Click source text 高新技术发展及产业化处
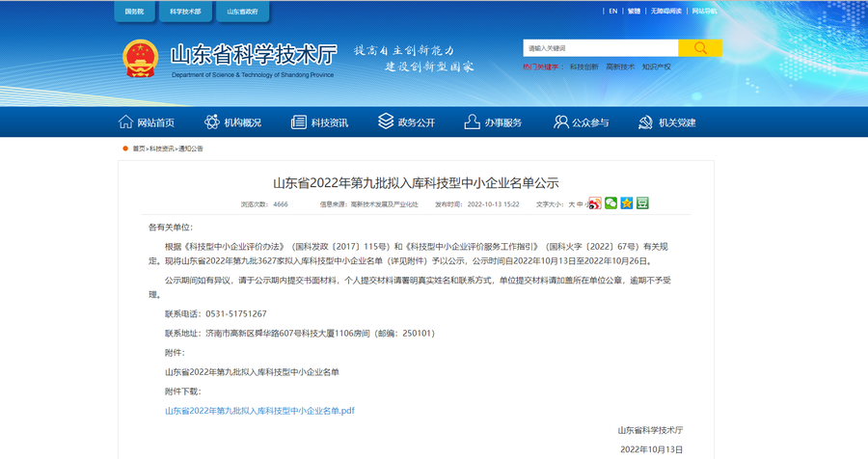This screenshot has height=459, width=868. (x=384, y=204)
